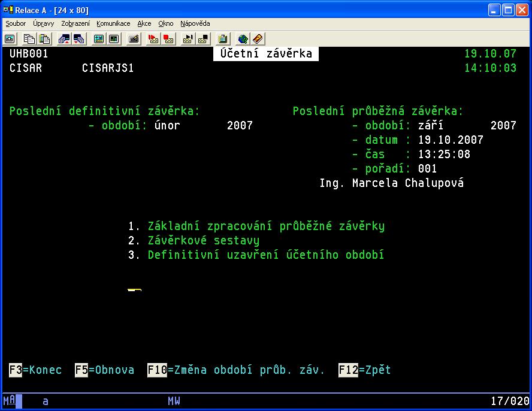Select option 1 Základní zpracování průběžné závěrky
The image size is (532, 411).
(x=256, y=226)
